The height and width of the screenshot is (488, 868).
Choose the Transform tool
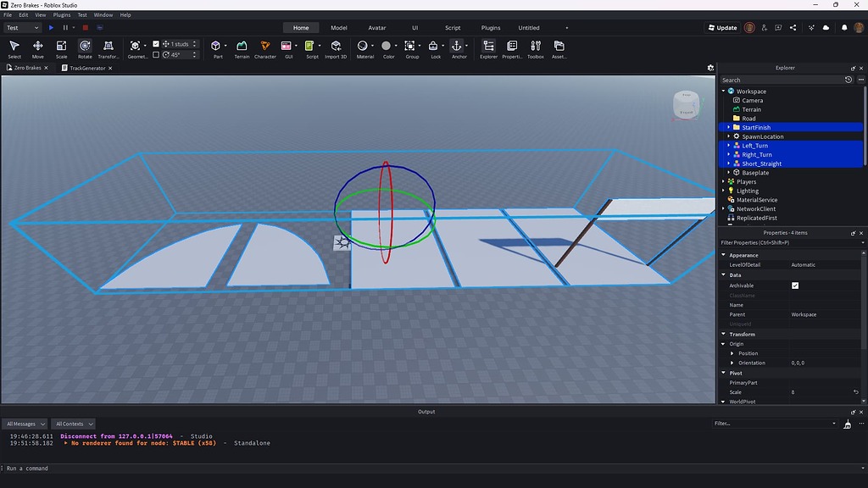(x=108, y=48)
